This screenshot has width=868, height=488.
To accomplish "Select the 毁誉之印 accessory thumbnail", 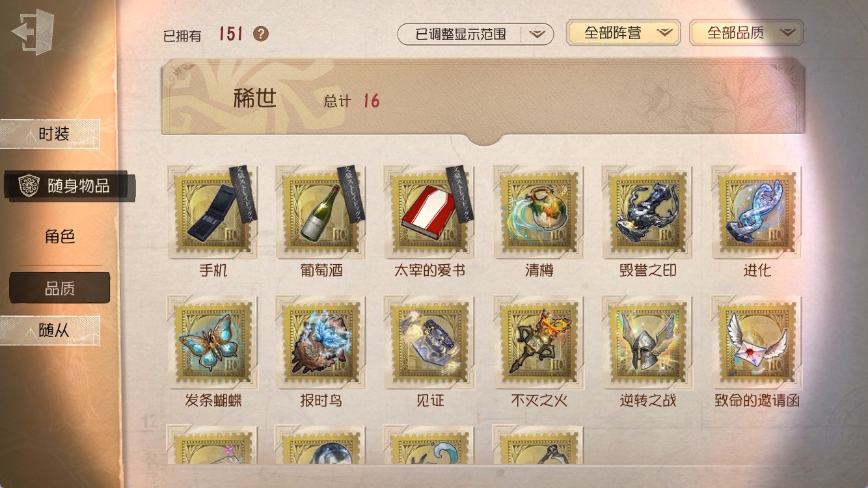I will (647, 212).
